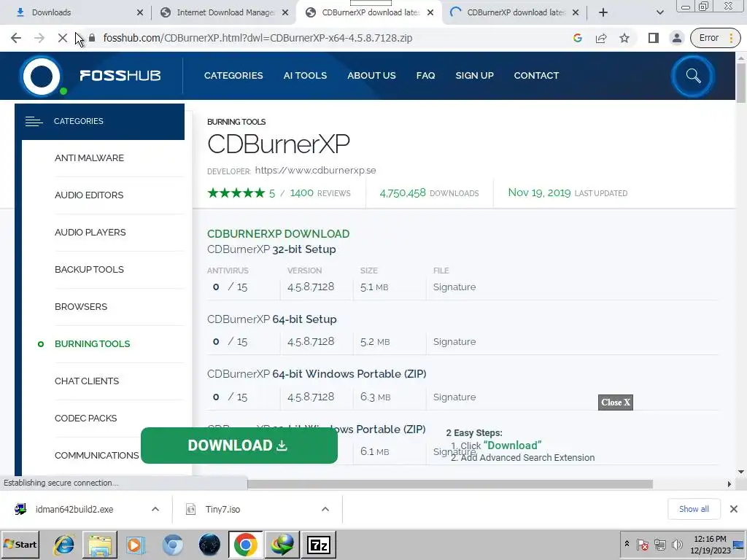747x560 pixels.
Task: Download 64-bit Windows Portable (ZIP)
Action: point(317,374)
